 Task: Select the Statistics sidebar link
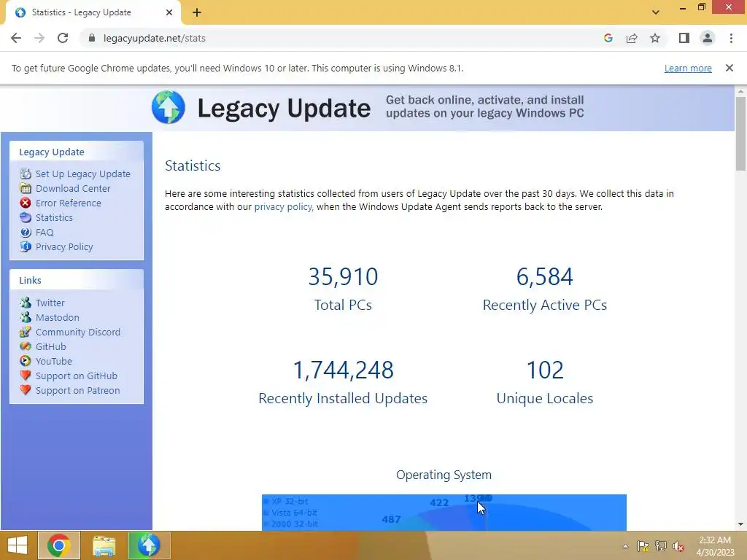click(x=54, y=217)
